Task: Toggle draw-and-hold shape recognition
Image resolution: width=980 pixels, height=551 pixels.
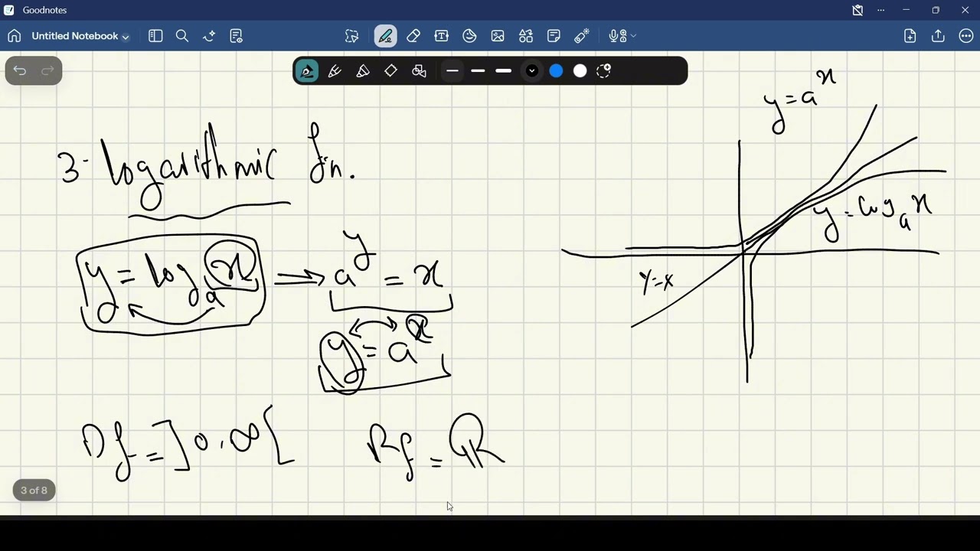Action: click(390, 71)
